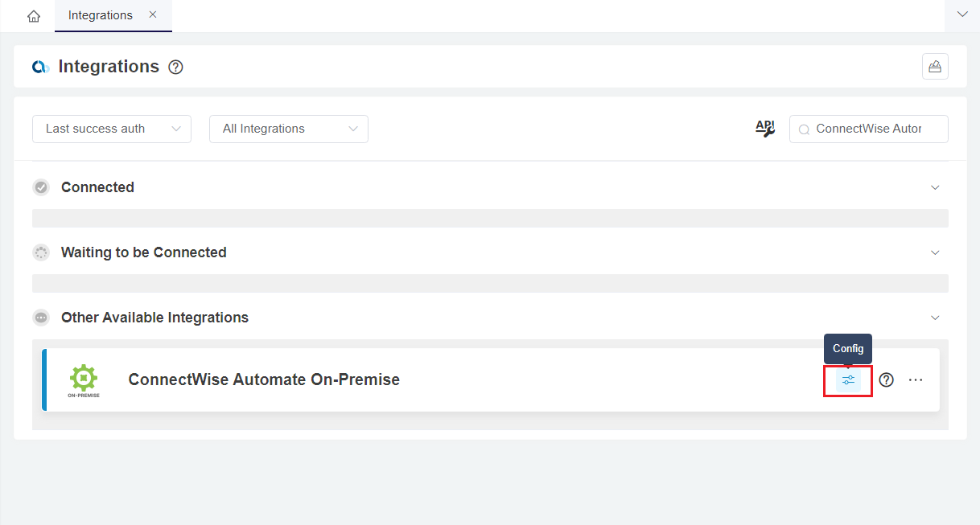The width and height of the screenshot is (980, 525).
Task: Click the Connected section heading
Action: pyautogui.click(x=97, y=187)
